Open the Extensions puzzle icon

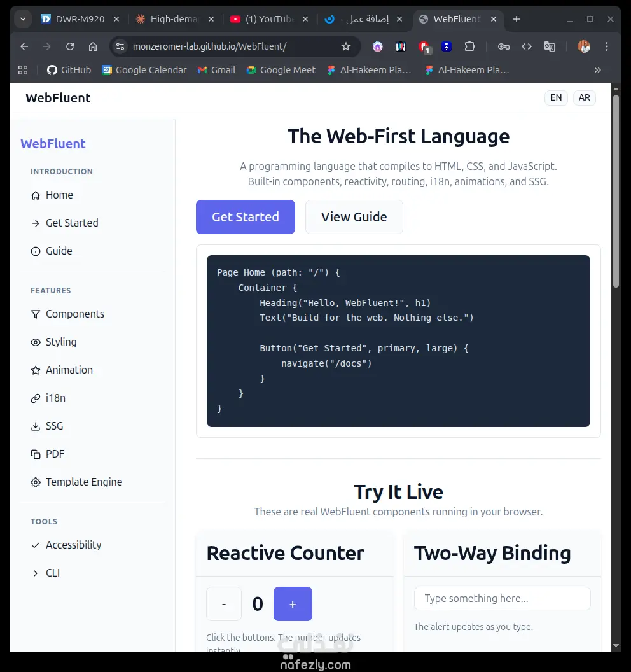click(x=469, y=46)
